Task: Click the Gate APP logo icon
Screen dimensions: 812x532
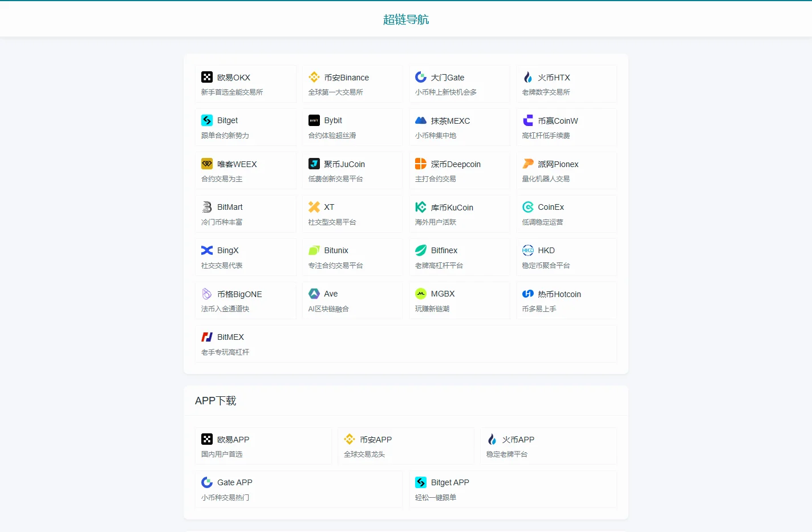Action: pos(207,482)
